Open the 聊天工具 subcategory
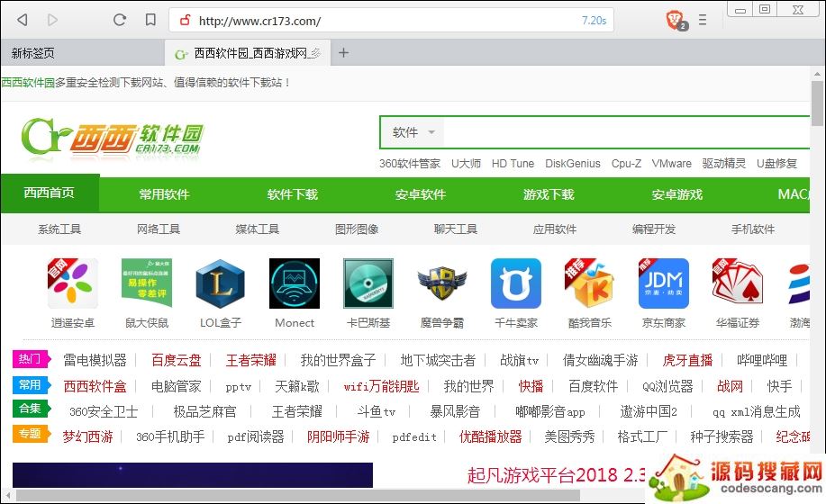 456,229
